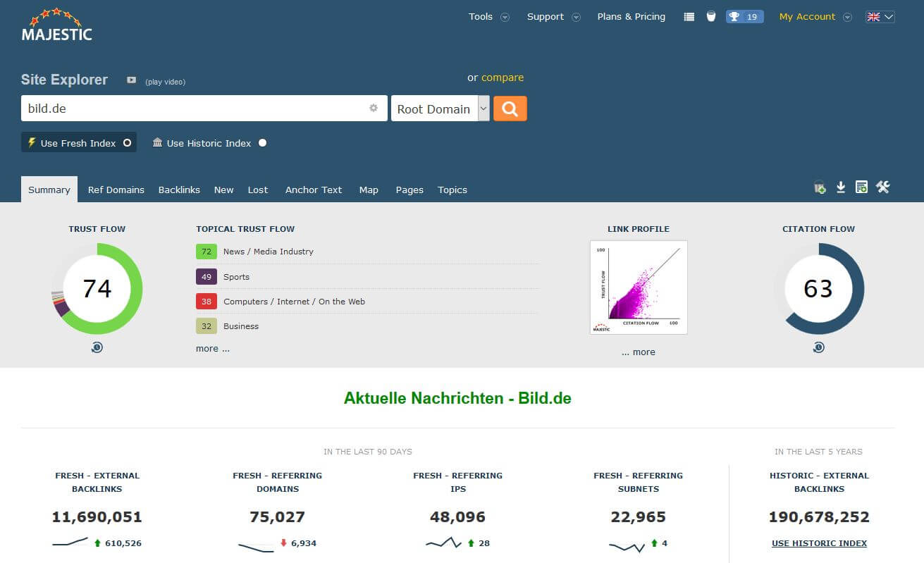Download data using the download icon
This screenshot has height=563, width=924.
coord(841,187)
